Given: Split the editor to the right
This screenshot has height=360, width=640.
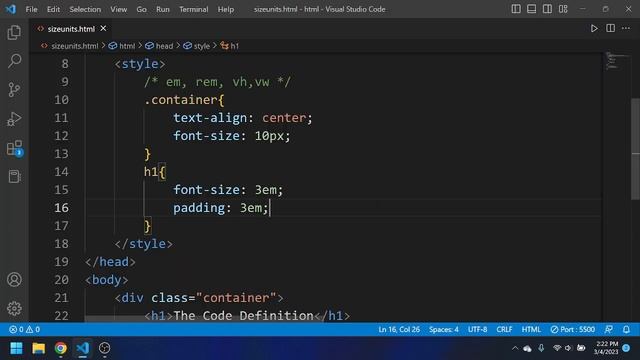Looking at the screenshot, I should (x=610, y=28).
